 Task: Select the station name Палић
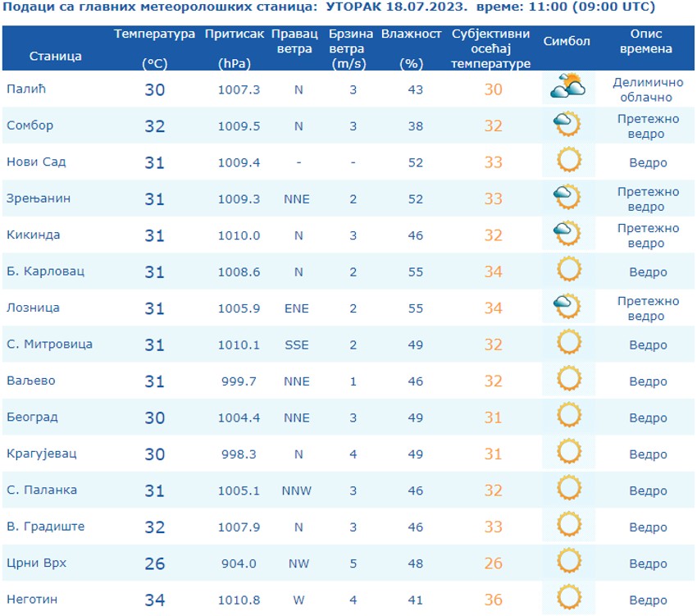pos(26,89)
